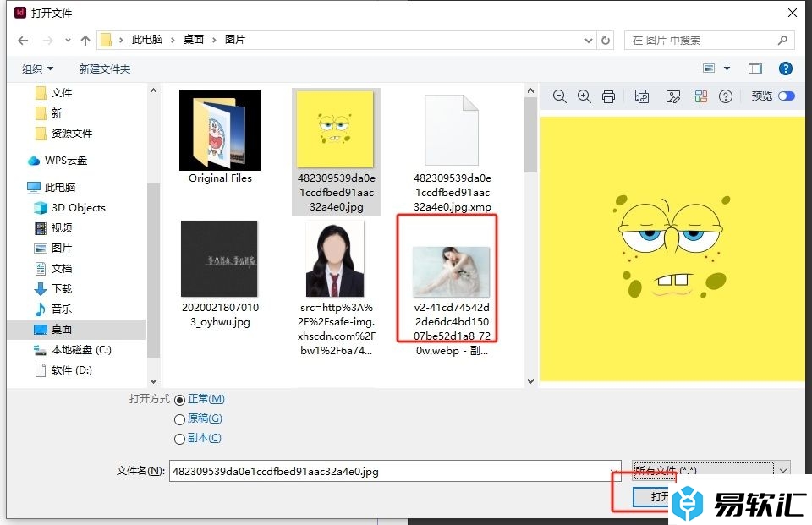Open recent locations dropdown arrow
Screen dimensions: 812x525
[x=68, y=41]
